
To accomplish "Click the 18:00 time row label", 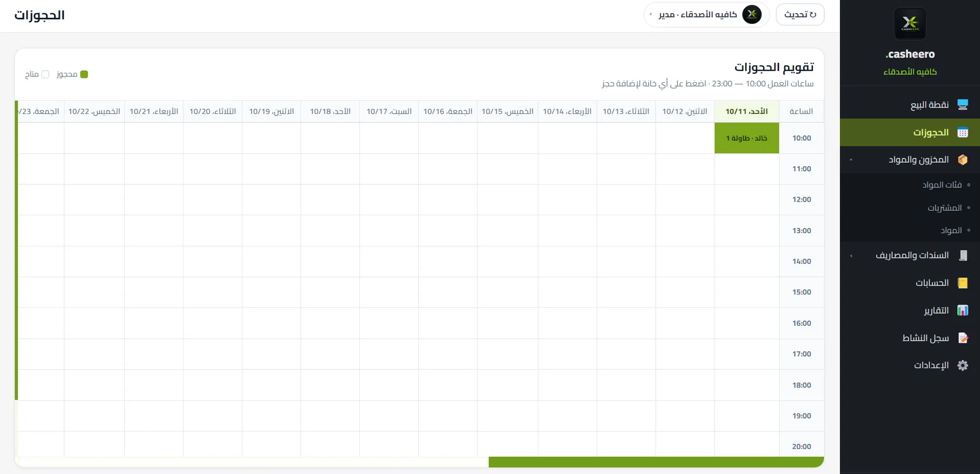I will 801,385.
